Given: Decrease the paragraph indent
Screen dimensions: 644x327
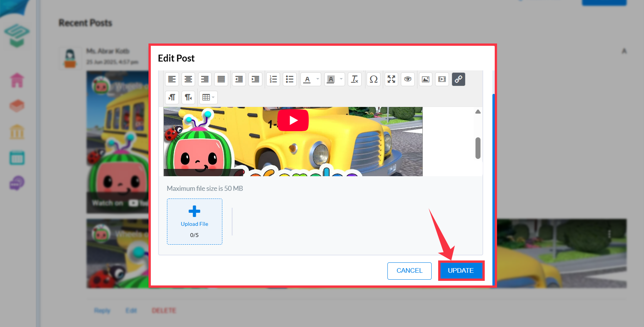Looking at the screenshot, I should (239, 79).
